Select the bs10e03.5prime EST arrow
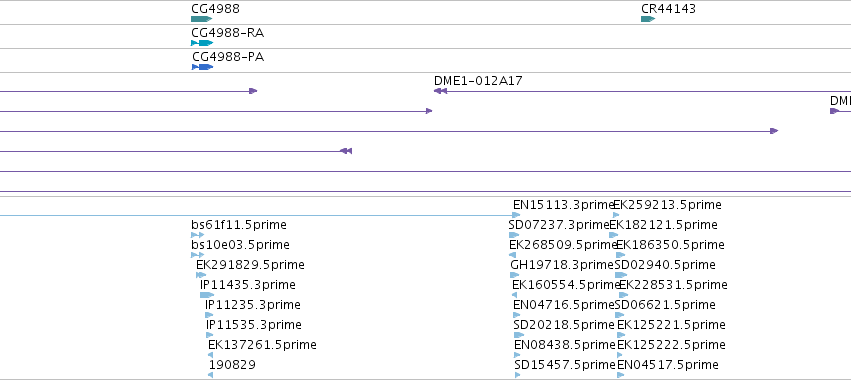The image size is (851, 380). click(x=198, y=255)
